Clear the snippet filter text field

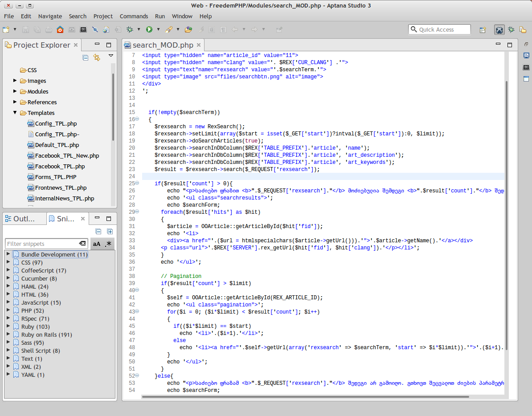82,244
